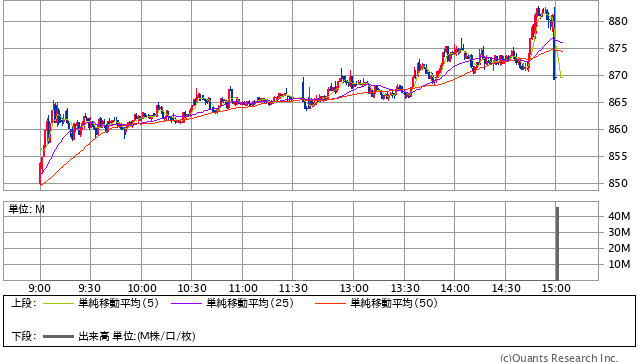Click the 単純移動平均(25) legend text
Viewport: 638px width, 362px height.
pyautogui.click(x=250, y=303)
